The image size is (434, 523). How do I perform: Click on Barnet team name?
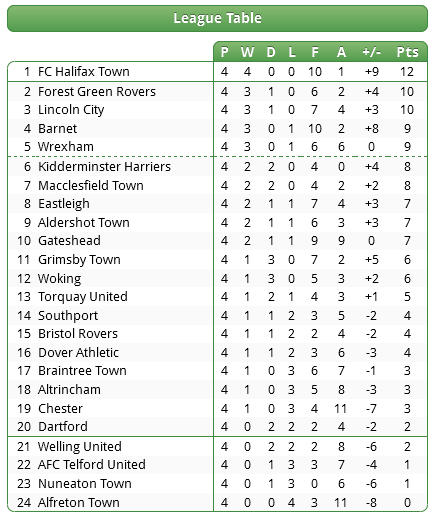coord(57,128)
